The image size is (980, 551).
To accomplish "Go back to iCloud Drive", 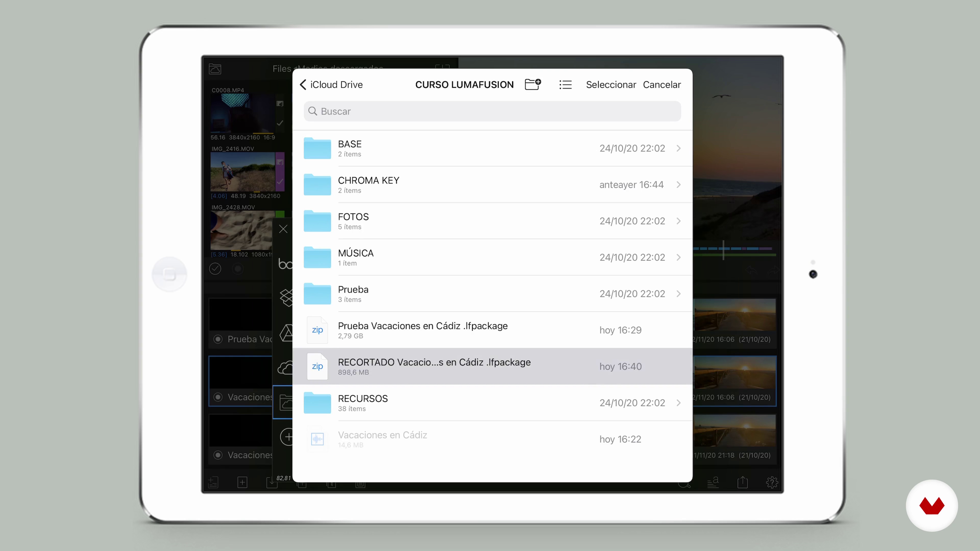I will 331,84.
